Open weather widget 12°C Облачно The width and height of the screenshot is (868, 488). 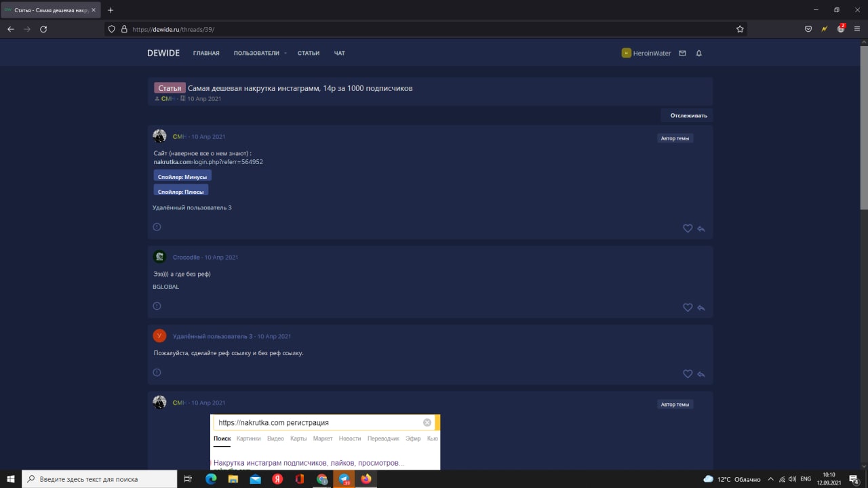[x=732, y=479]
